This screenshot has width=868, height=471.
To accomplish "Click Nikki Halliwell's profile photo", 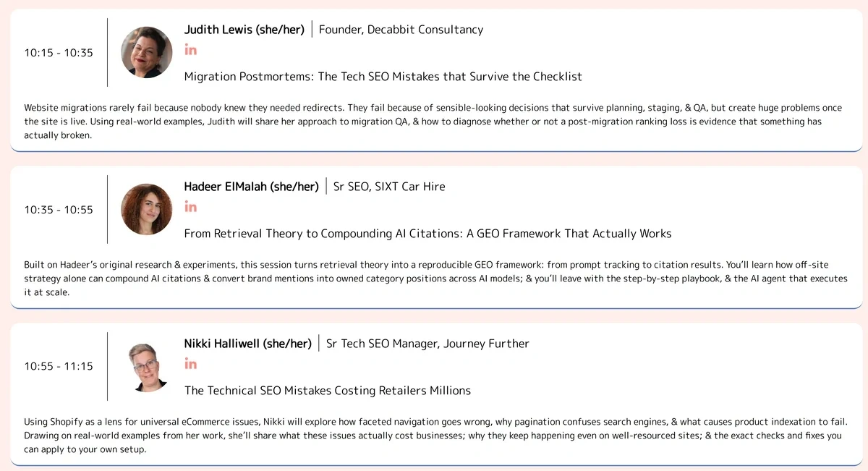I will coord(147,366).
